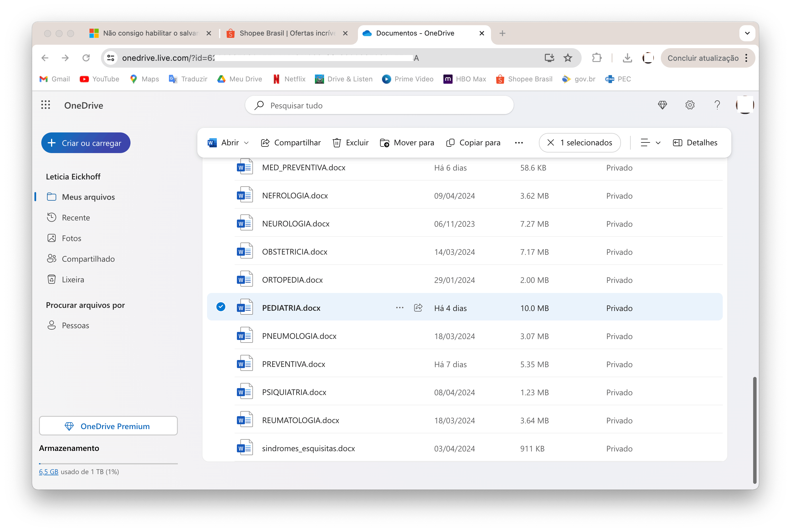
Task: Open the 6,5 GB storage link
Action: 48,472
